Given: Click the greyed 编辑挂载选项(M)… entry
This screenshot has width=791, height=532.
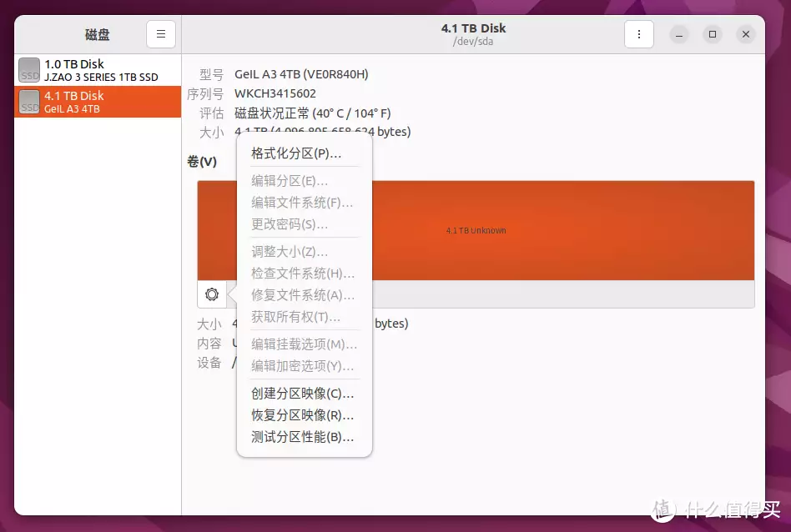Looking at the screenshot, I should [x=305, y=344].
